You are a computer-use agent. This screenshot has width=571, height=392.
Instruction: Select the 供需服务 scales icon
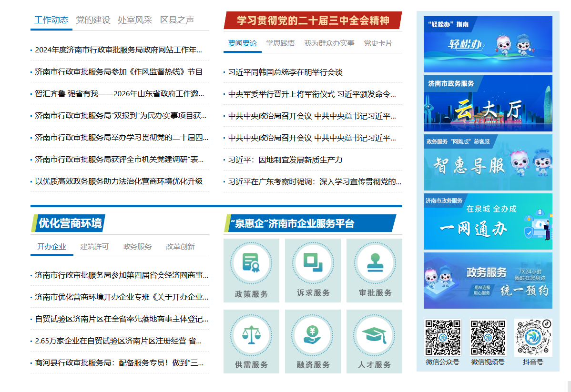251,334
